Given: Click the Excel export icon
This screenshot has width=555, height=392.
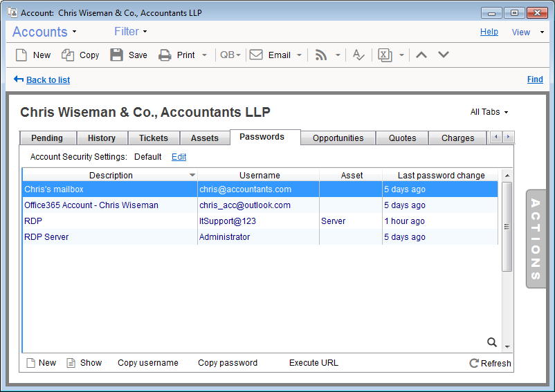Looking at the screenshot, I should click(x=385, y=55).
